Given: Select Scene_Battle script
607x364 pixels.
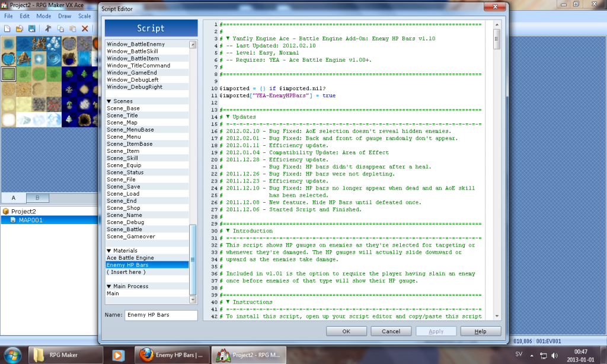Looking at the screenshot, I should click(x=147, y=229).
